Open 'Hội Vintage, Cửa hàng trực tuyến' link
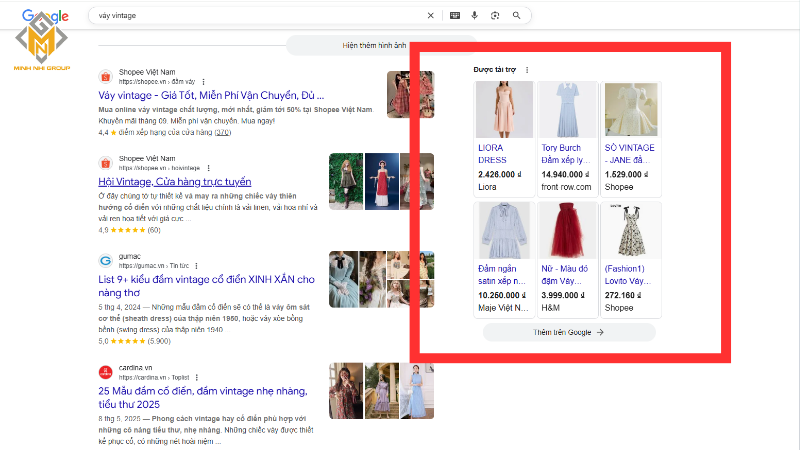 (x=174, y=182)
